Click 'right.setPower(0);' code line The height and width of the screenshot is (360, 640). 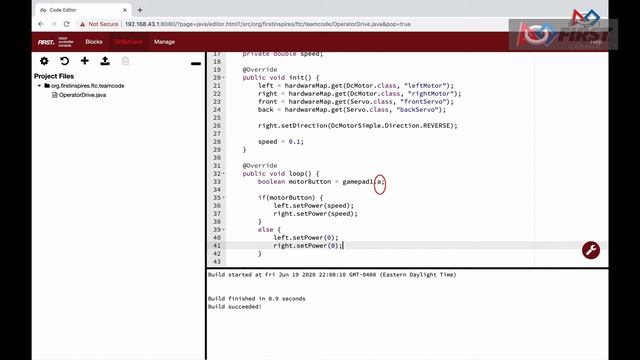tap(308, 246)
